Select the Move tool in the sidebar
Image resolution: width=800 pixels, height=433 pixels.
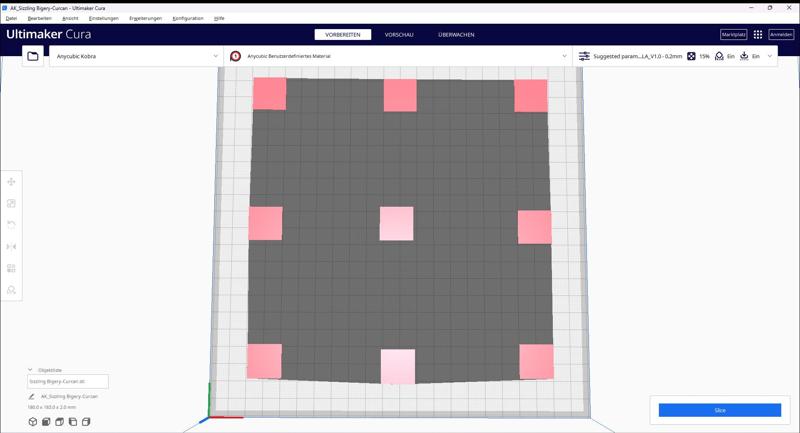tap(11, 182)
